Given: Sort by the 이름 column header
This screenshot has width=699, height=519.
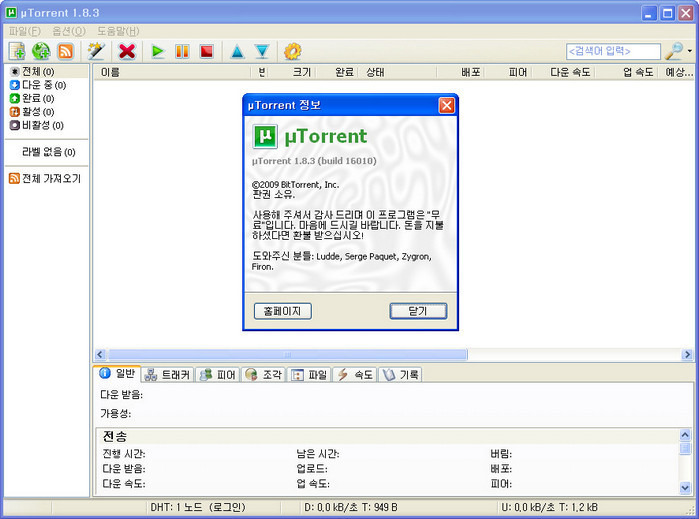Looking at the screenshot, I should [x=172, y=72].
